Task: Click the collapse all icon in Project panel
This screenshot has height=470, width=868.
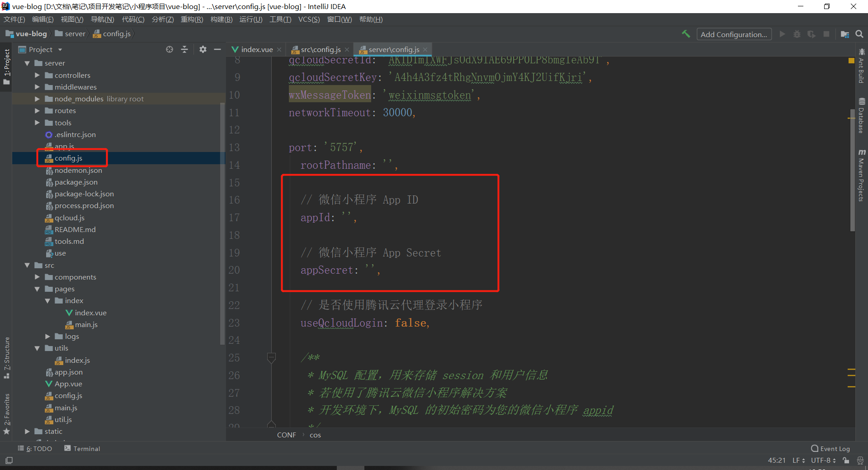Action: pyautogui.click(x=184, y=49)
